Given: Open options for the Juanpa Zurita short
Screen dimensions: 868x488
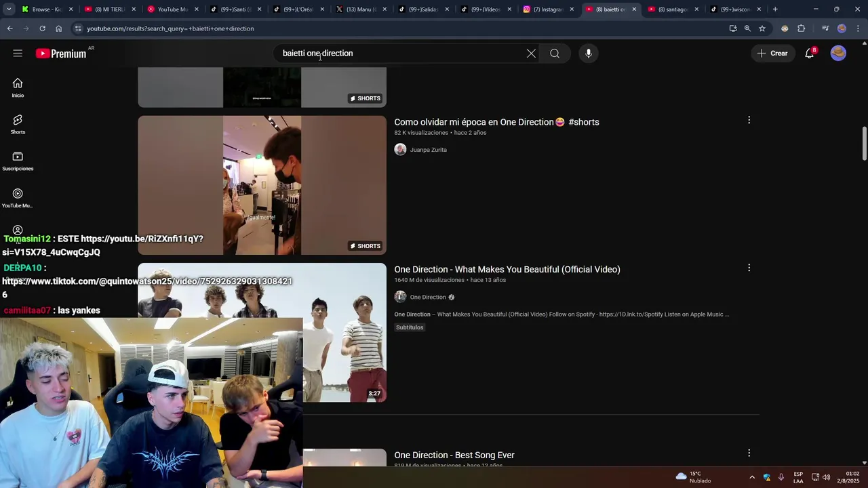Looking at the screenshot, I should tap(749, 120).
